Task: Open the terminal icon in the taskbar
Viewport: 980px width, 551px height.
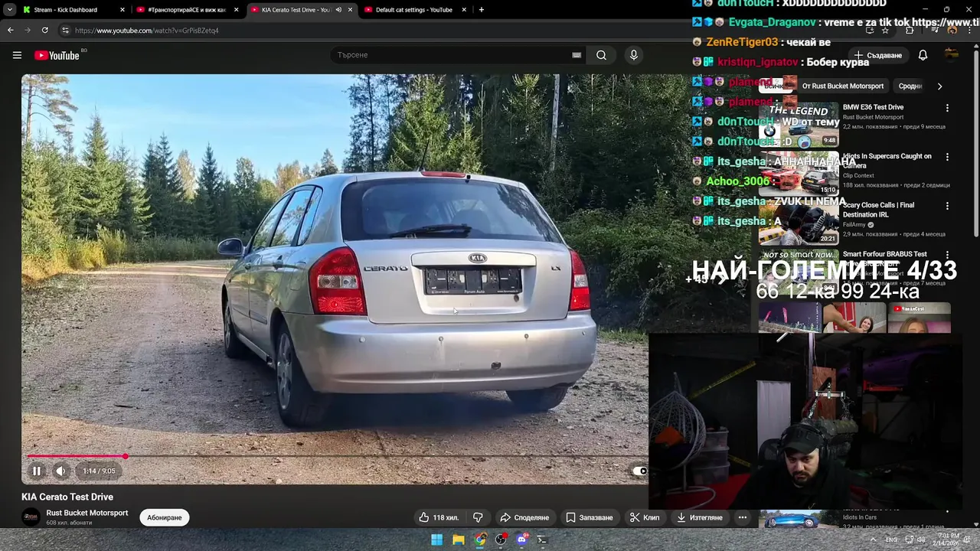Action: coord(543,540)
